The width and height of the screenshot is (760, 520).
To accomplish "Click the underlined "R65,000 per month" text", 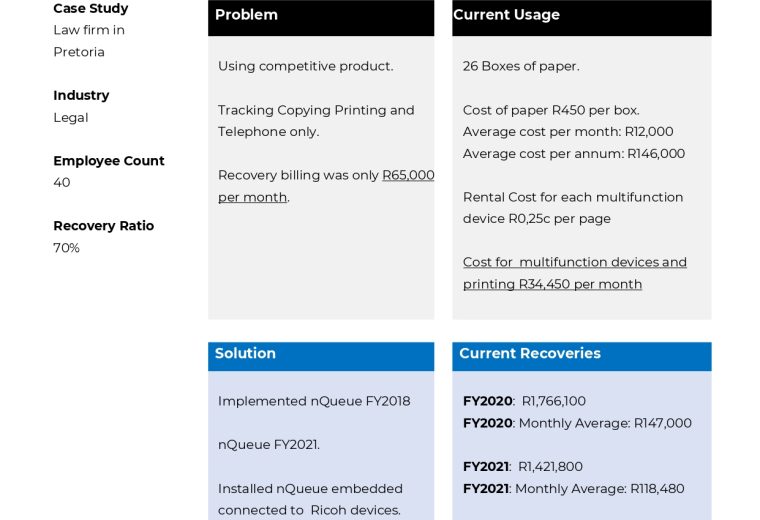I will (x=408, y=176).
